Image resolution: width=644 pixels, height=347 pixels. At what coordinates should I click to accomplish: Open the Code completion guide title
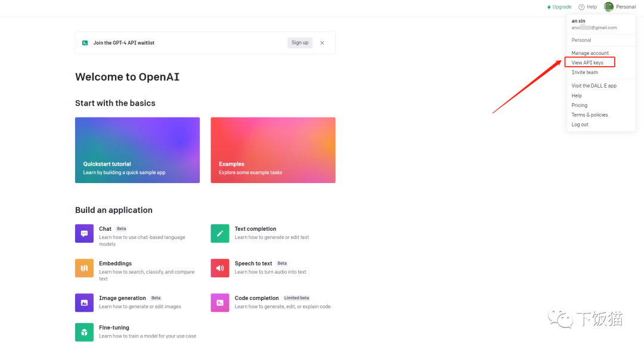256,298
